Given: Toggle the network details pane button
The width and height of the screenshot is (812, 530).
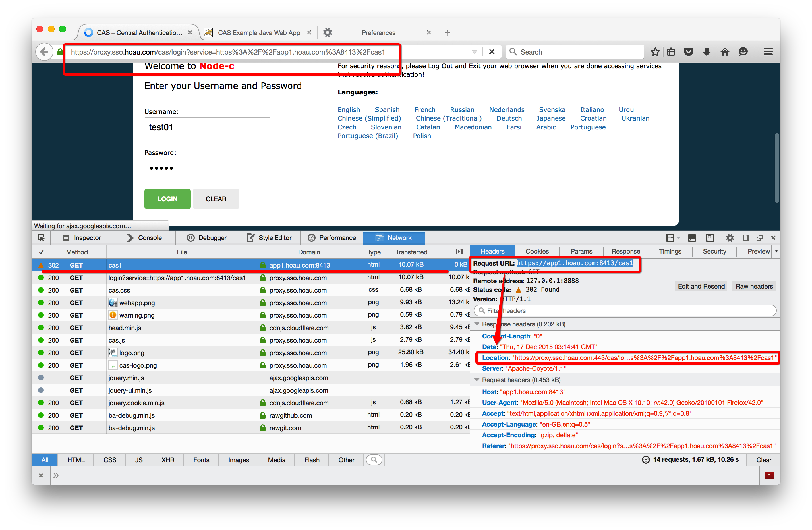Looking at the screenshot, I should [459, 252].
